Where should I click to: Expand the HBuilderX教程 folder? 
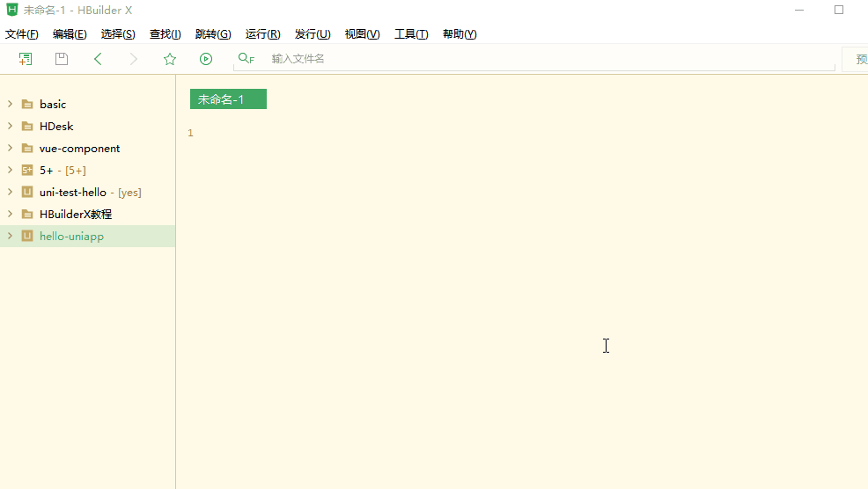click(x=10, y=214)
